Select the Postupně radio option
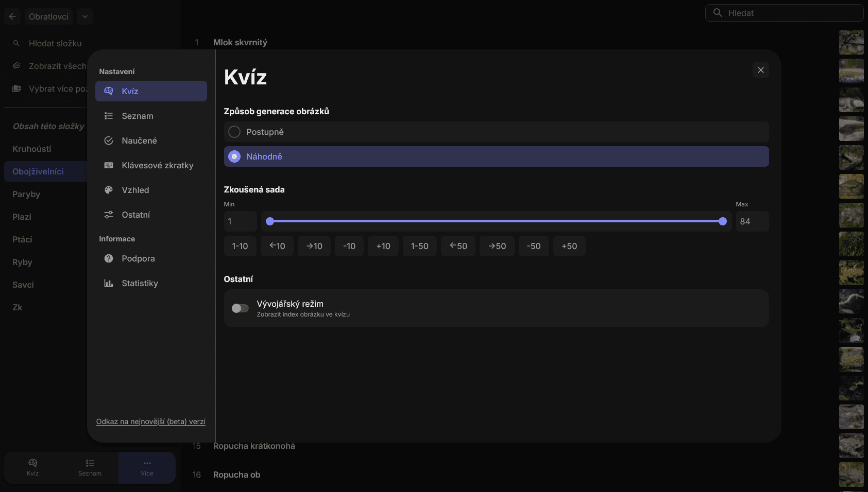This screenshot has height=492, width=868. coord(496,132)
